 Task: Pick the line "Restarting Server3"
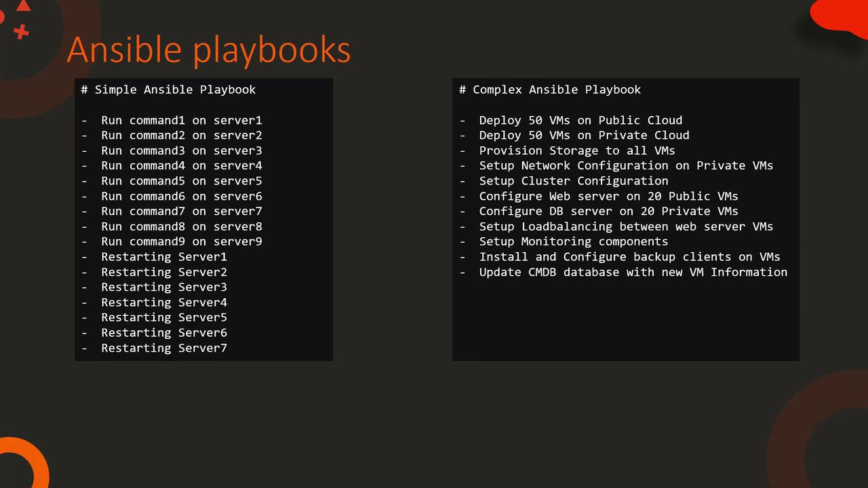(164, 287)
